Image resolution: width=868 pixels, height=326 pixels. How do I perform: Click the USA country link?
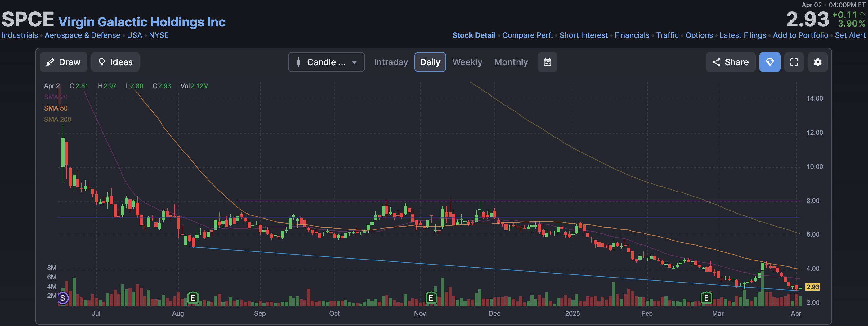click(x=134, y=35)
